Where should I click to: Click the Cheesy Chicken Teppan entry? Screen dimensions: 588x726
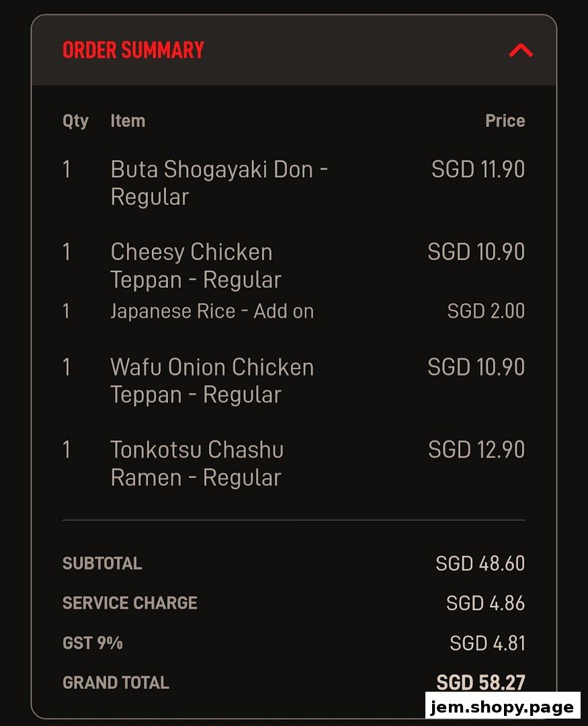(195, 265)
